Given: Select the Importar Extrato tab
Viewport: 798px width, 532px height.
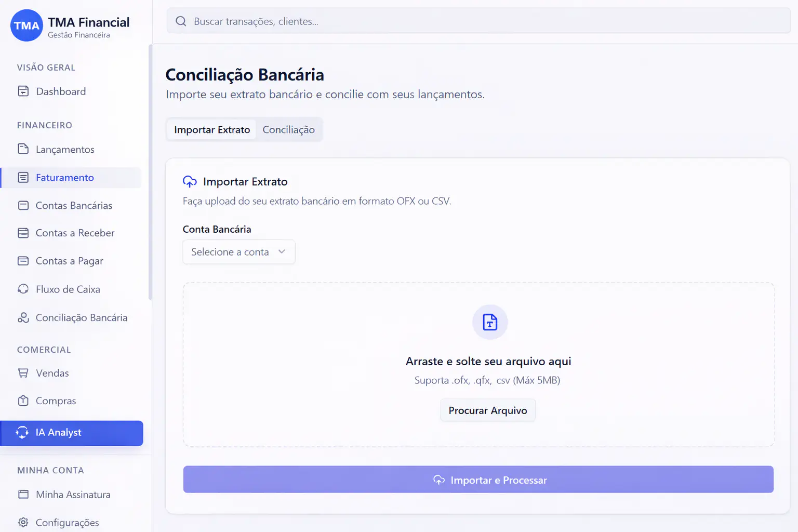Looking at the screenshot, I should (x=212, y=129).
